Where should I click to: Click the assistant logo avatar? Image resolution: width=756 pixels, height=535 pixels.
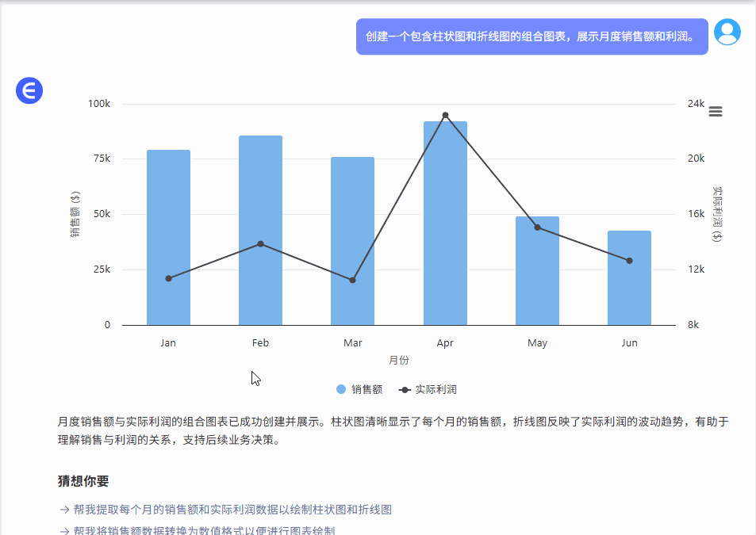click(29, 90)
